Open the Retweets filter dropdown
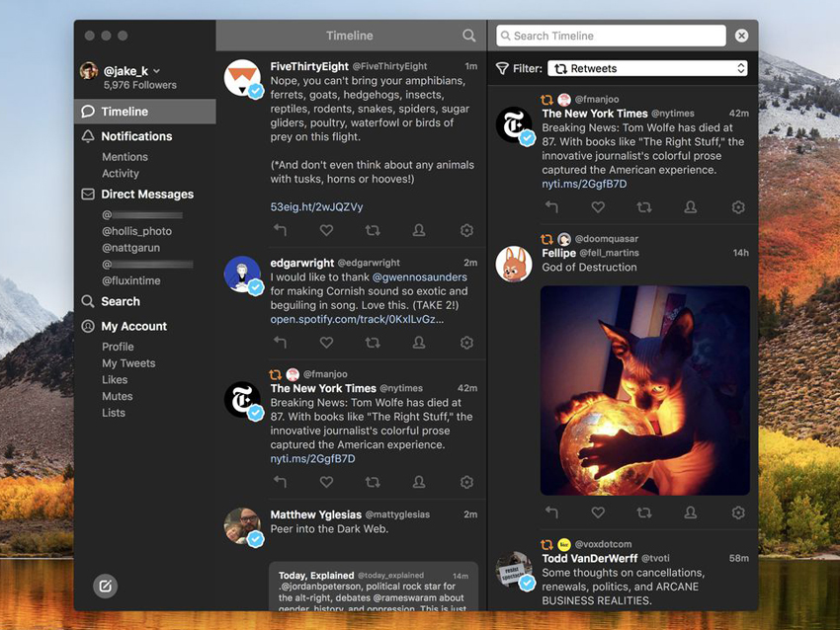This screenshot has width=840, height=630. click(x=647, y=68)
